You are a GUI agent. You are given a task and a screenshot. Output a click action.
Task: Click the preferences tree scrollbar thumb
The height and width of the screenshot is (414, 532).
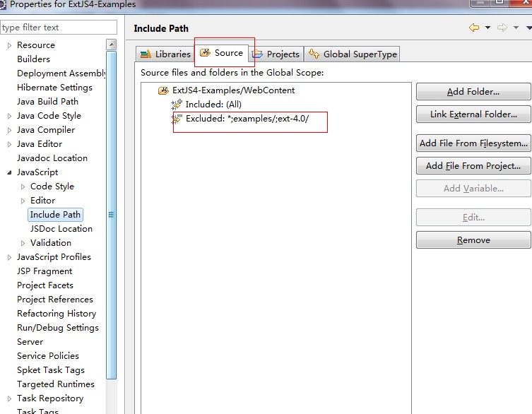click(112, 215)
